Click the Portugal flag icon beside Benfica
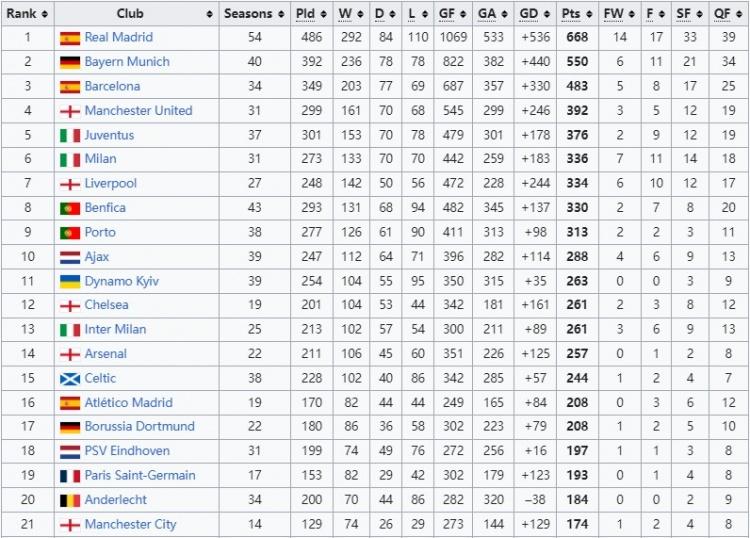Viewport: 750px width, 538px height. (x=69, y=208)
